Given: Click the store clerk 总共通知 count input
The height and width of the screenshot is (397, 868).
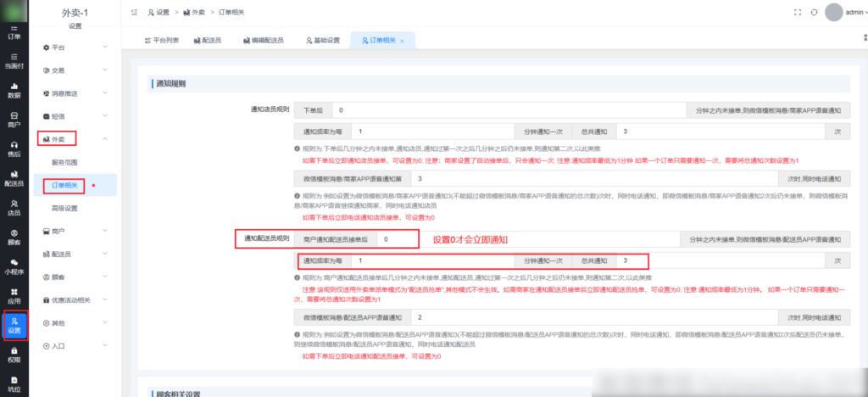Looking at the screenshot, I should tap(721, 131).
